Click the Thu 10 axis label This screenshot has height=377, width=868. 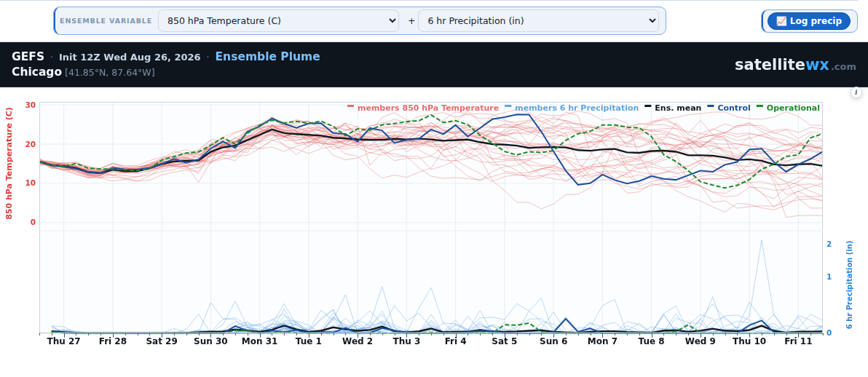pos(749,341)
